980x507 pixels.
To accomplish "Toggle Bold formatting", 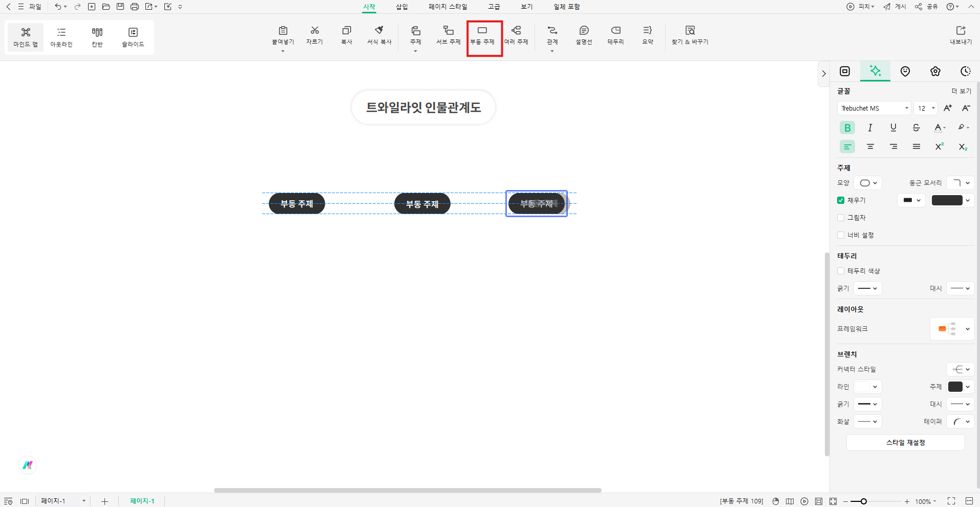I will click(x=847, y=128).
